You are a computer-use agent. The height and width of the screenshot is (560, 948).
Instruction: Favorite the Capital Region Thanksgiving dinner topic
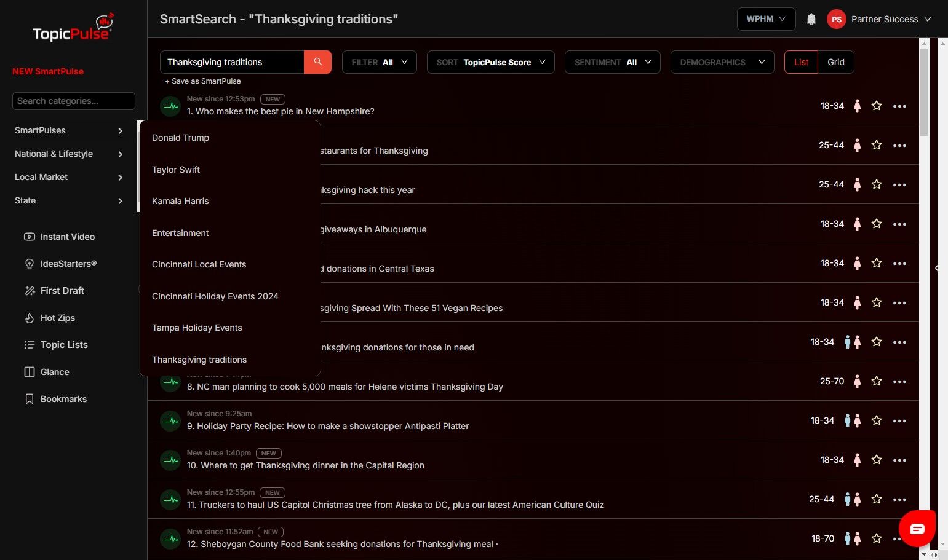[877, 460]
